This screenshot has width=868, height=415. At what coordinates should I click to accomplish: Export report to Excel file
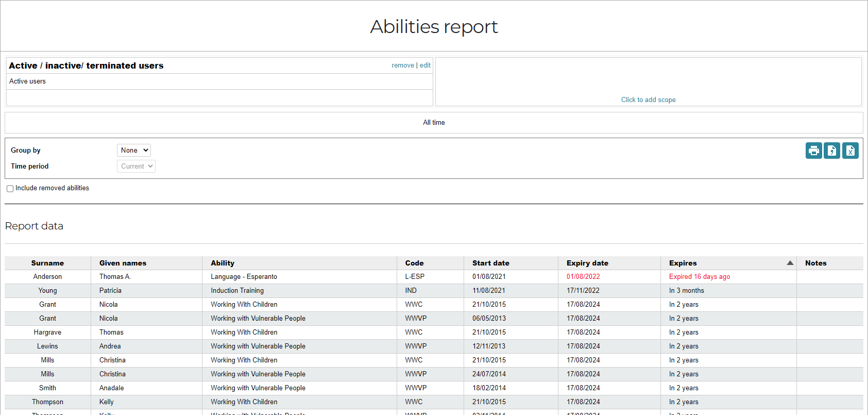pyautogui.click(x=850, y=151)
